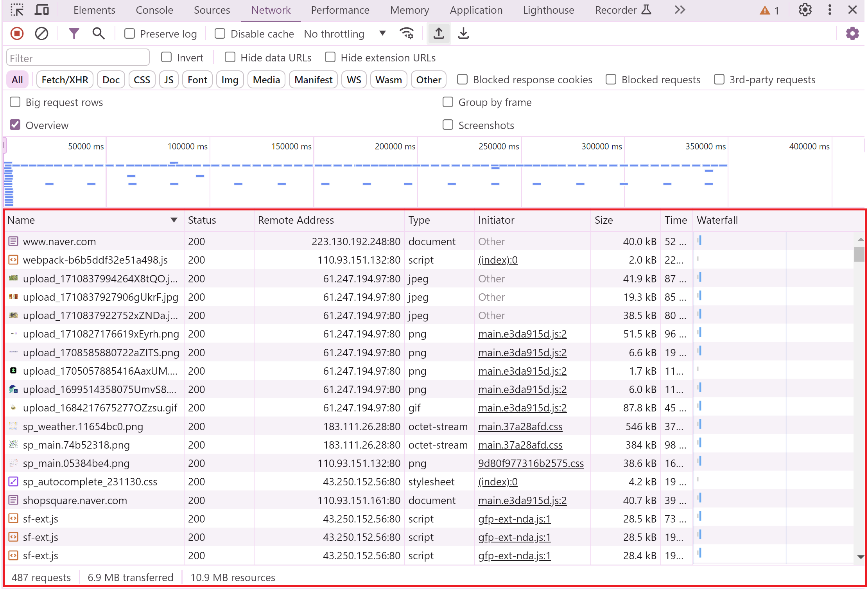Export HAR file download icon
This screenshot has width=868, height=589.
[x=463, y=34]
